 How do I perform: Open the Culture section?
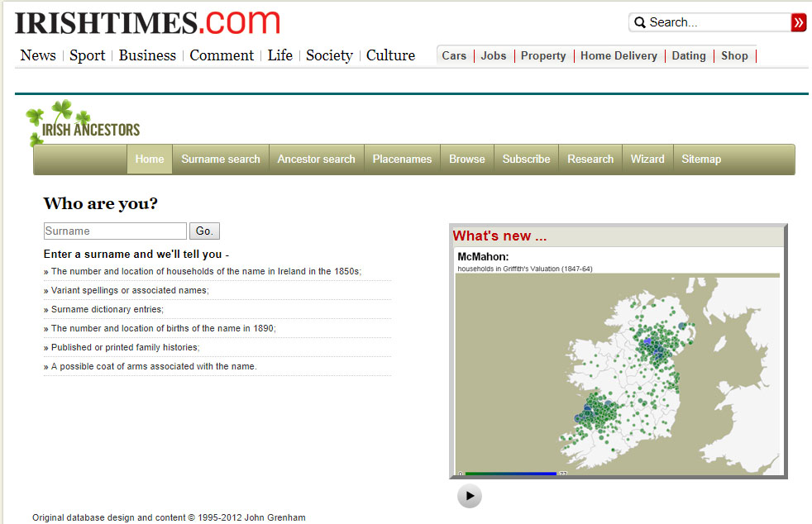click(x=390, y=55)
